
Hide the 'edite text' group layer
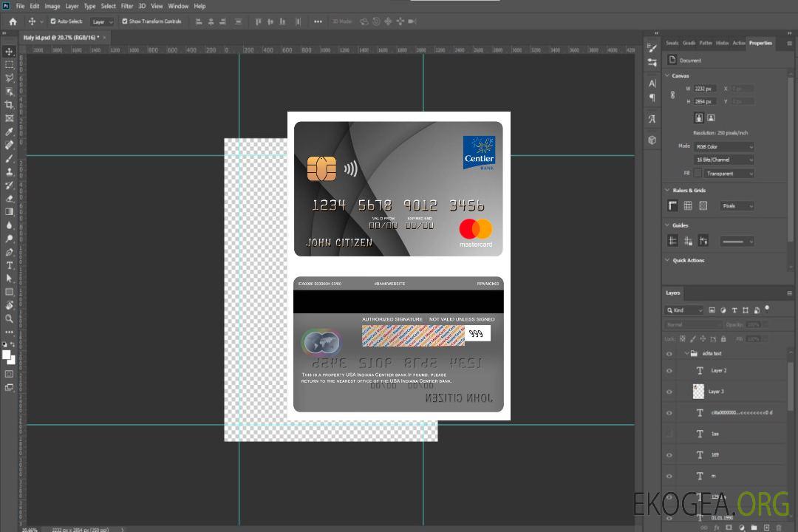coord(669,354)
